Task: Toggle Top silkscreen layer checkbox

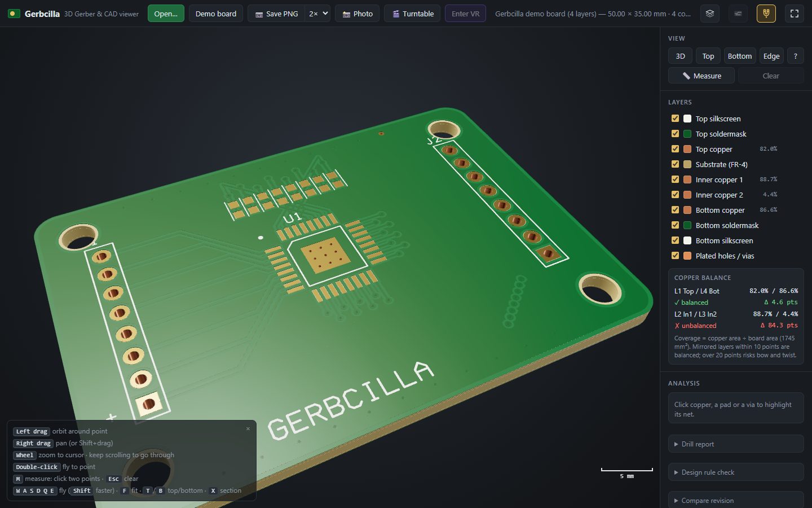Action: 675,119
